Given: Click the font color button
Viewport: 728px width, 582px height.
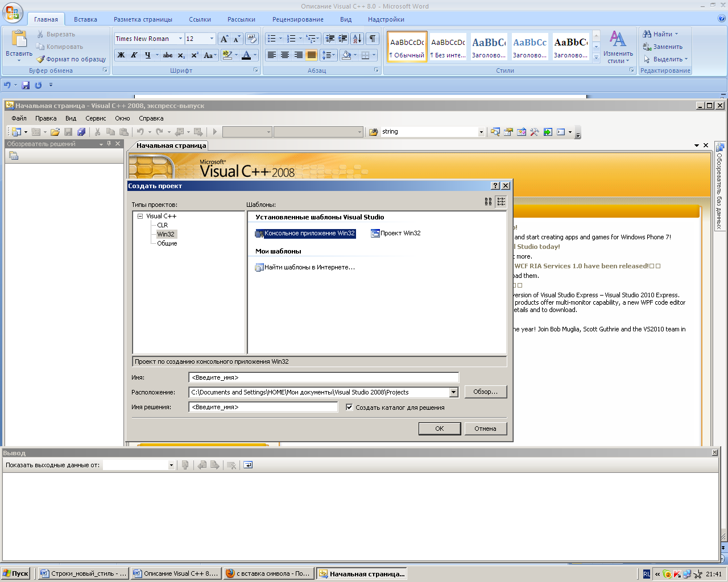Looking at the screenshot, I should click(246, 55).
